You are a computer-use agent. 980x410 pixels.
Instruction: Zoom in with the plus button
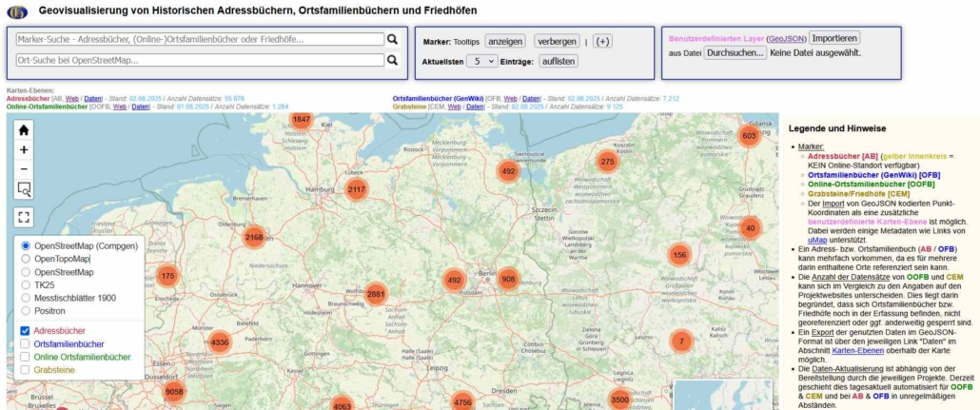click(x=24, y=150)
